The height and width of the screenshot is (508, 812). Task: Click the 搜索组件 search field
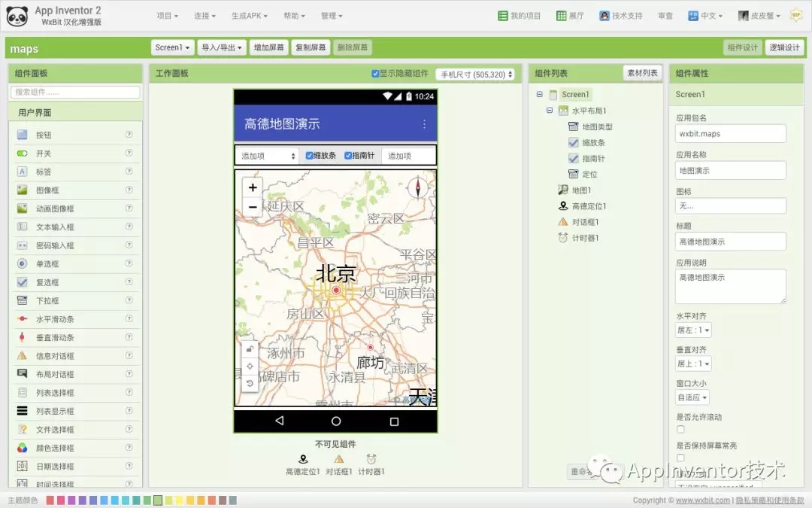[x=75, y=93]
